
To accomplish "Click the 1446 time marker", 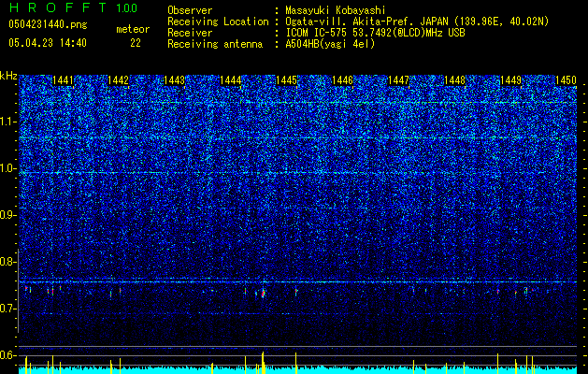I will pyautogui.click(x=343, y=80).
